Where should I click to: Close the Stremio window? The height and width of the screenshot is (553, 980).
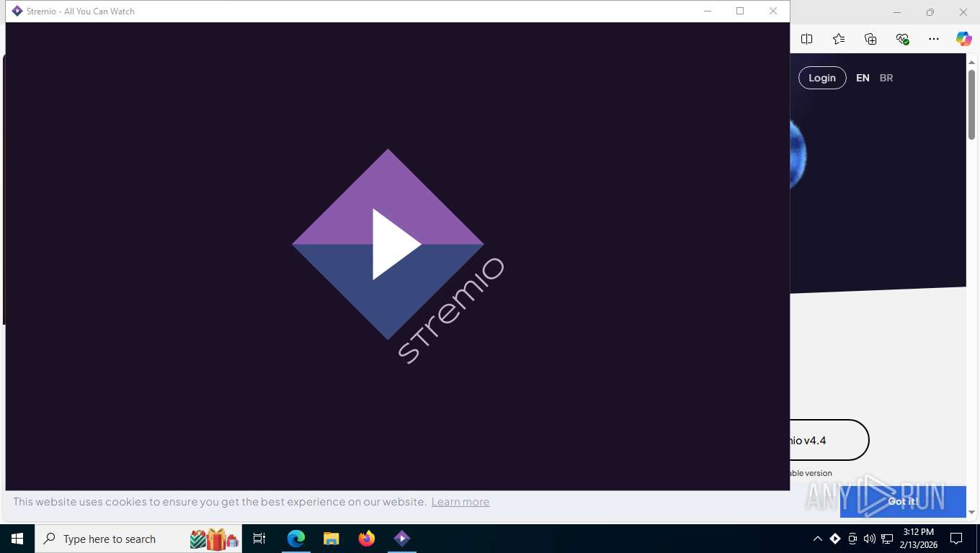[773, 12]
